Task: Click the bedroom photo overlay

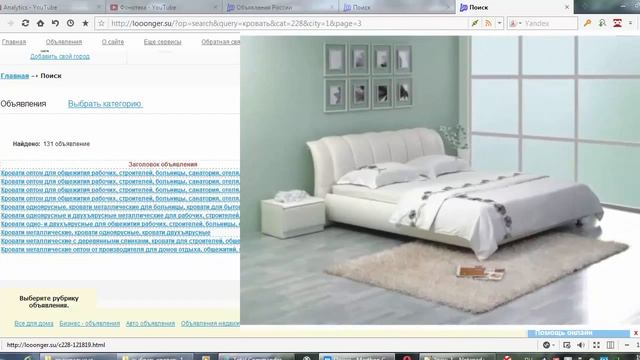Action: [x=440, y=180]
